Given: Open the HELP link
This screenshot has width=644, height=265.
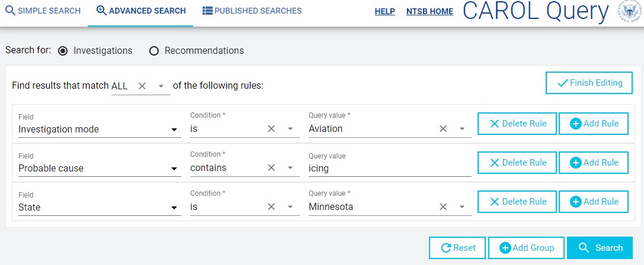Looking at the screenshot, I should 385,12.
